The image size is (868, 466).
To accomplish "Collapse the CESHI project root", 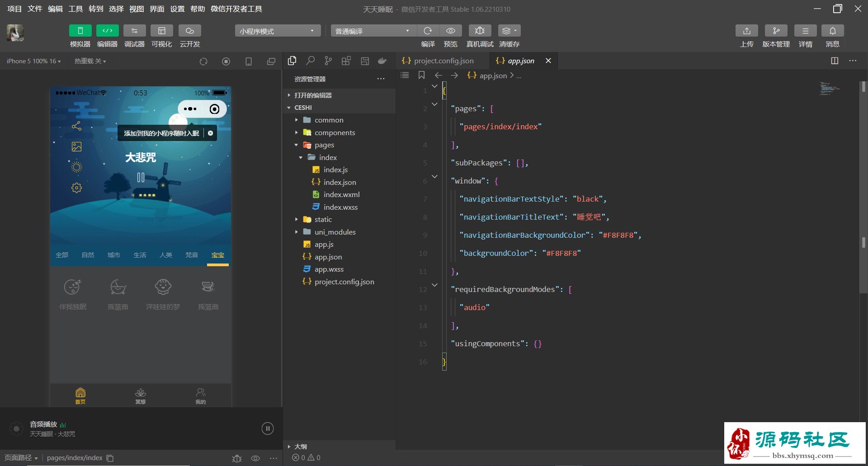I will click(x=339, y=108).
